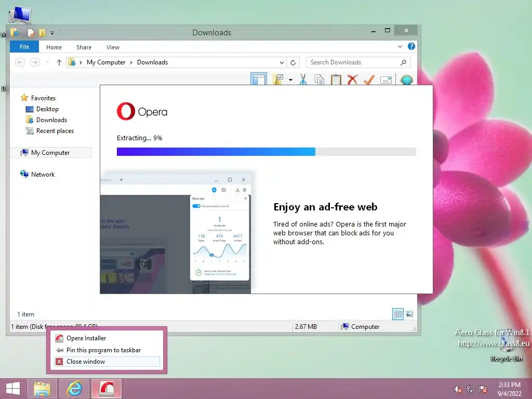Click the network tray icon
The width and height of the screenshot is (532, 399).
tap(471, 389)
